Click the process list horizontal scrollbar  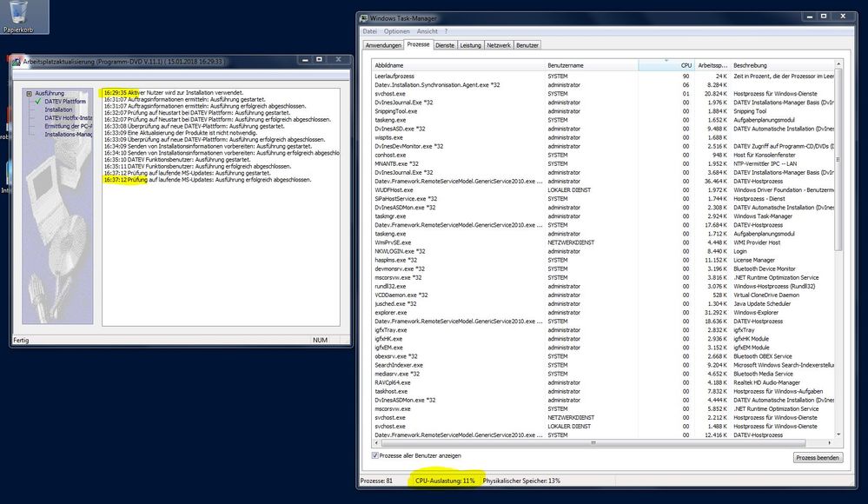(593, 442)
